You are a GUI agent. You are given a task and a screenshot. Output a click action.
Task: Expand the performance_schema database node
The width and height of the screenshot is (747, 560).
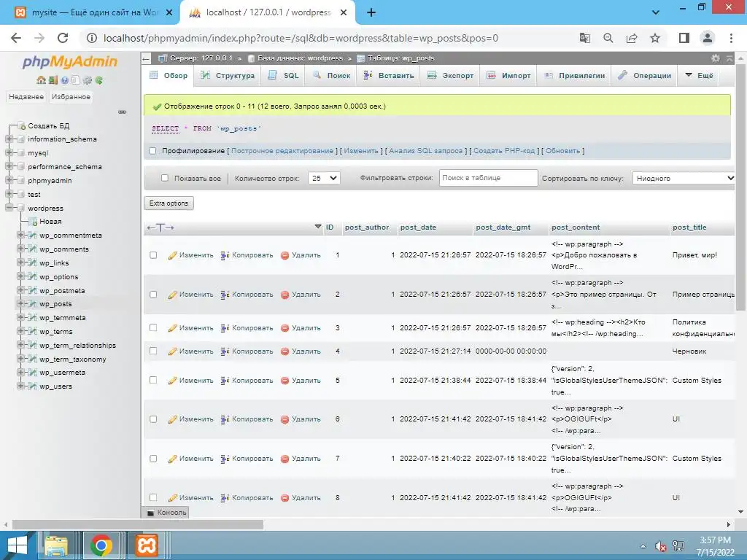pos(9,167)
